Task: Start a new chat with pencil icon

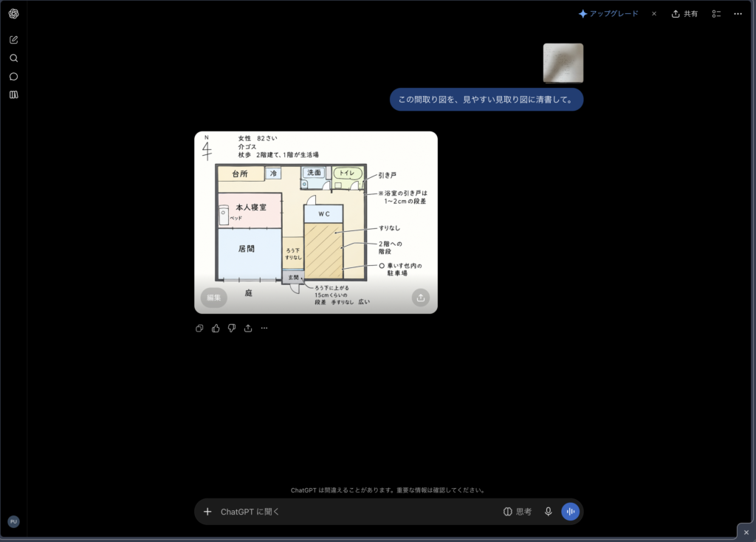Action: [13, 40]
